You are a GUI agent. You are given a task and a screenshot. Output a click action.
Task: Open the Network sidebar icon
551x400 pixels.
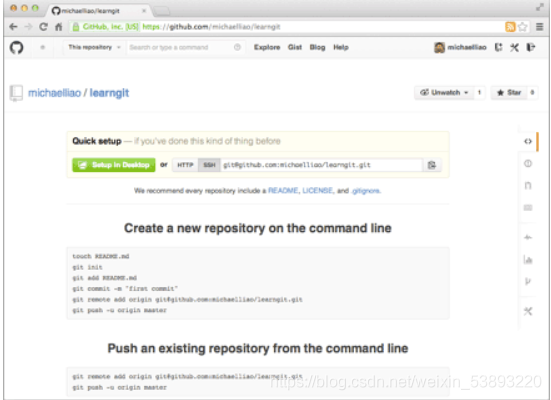tap(528, 281)
